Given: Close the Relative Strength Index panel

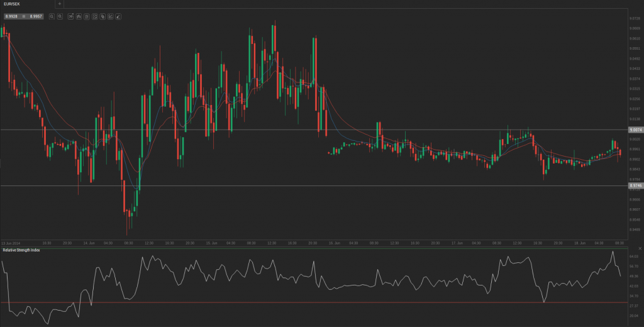Looking at the screenshot, I should [640, 248].
